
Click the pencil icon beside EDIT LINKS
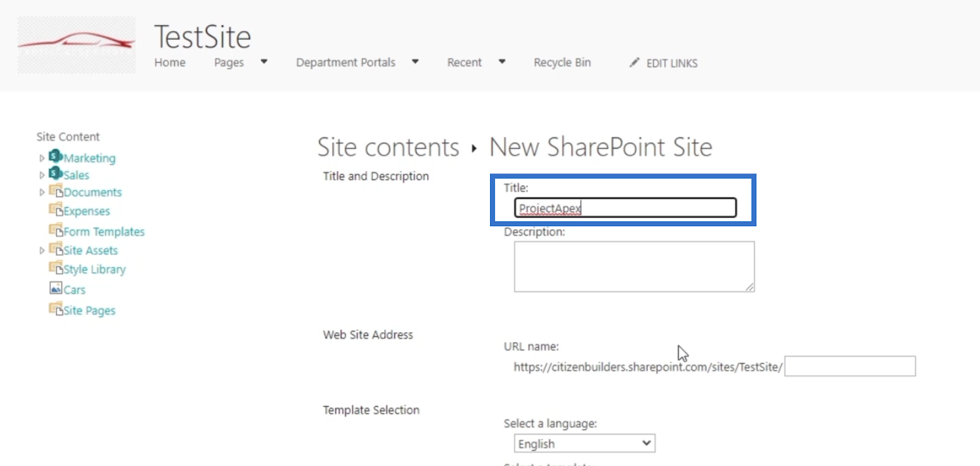point(635,63)
